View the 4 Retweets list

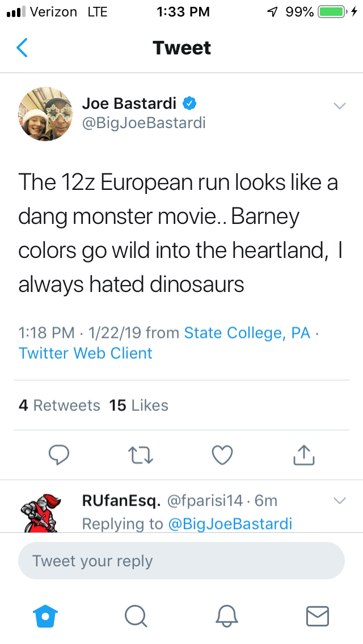point(59,405)
